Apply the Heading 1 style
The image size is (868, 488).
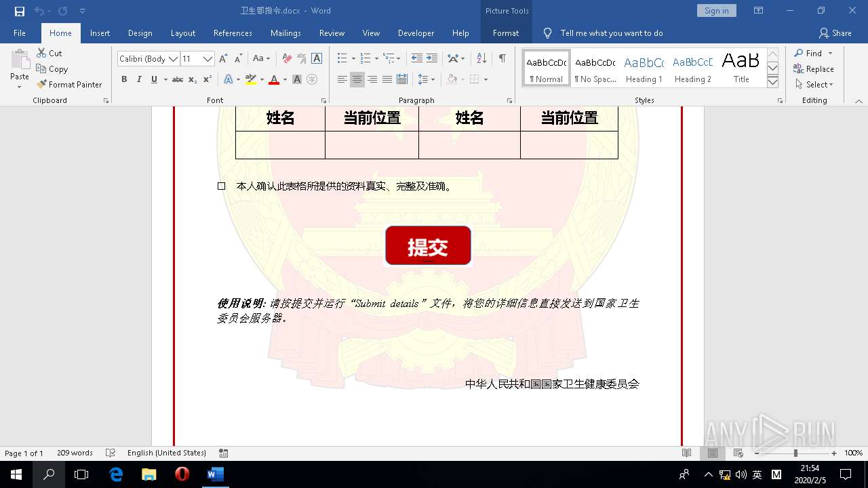(x=644, y=68)
